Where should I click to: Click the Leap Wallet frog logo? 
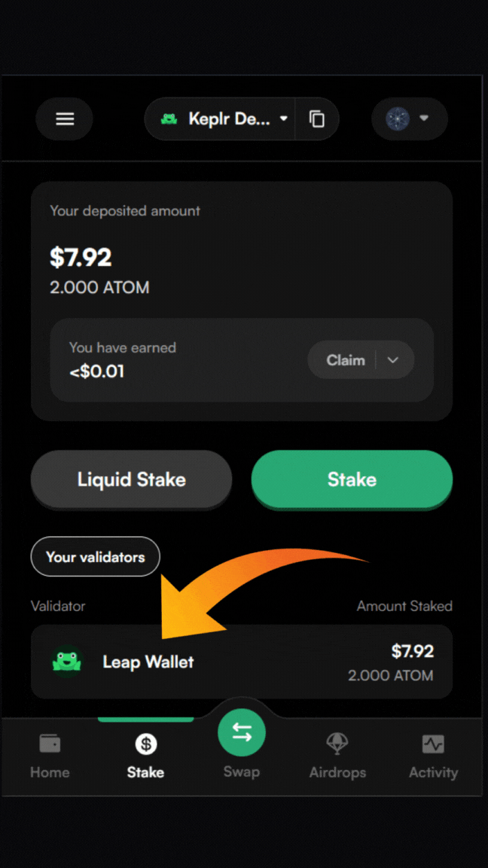(x=67, y=662)
